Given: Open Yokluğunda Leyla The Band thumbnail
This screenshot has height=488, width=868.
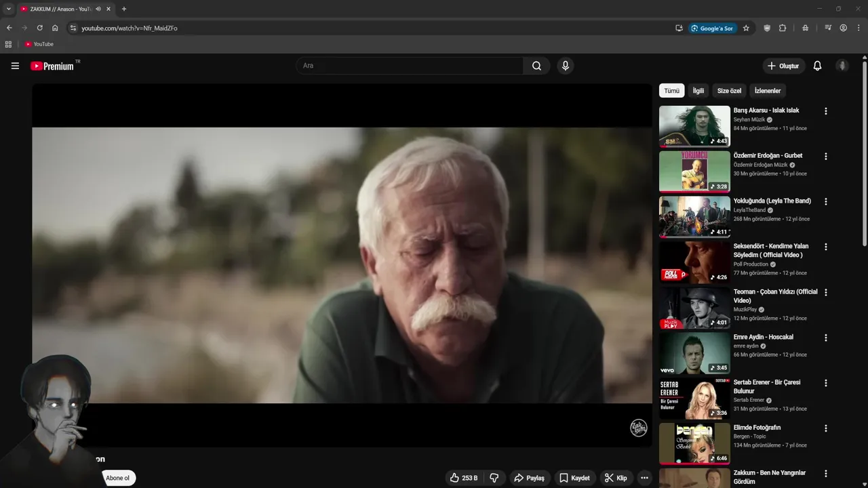Looking at the screenshot, I should 694,217.
